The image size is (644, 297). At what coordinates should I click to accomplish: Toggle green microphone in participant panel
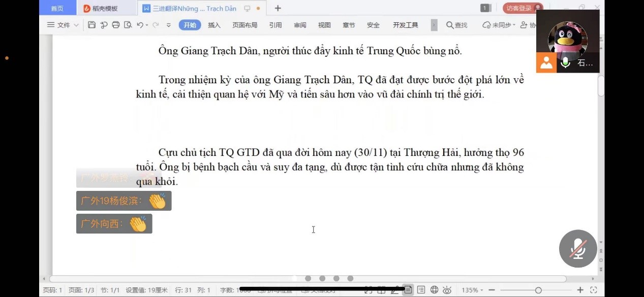pyautogui.click(x=565, y=63)
